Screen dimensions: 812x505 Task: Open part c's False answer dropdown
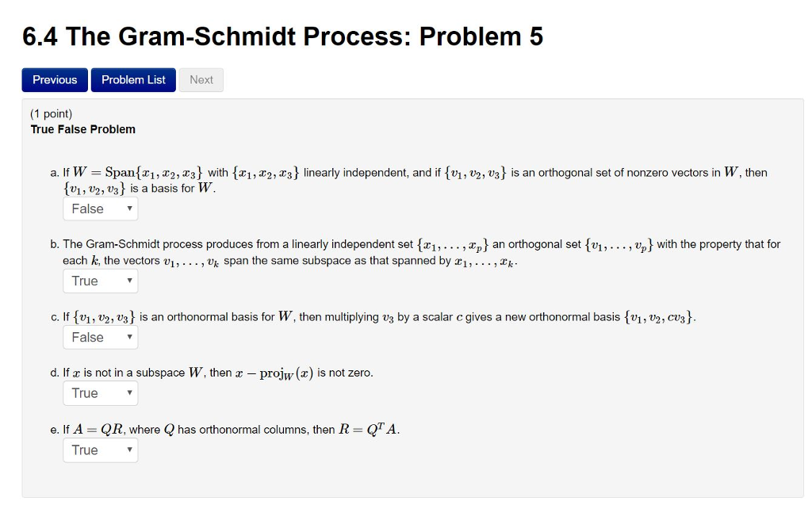(x=100, y=337)
